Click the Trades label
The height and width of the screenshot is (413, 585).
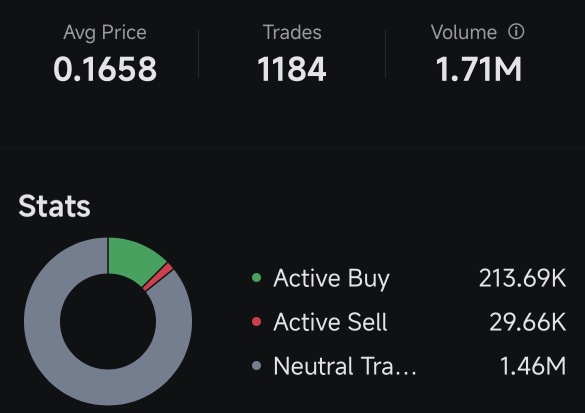point(292,32)
